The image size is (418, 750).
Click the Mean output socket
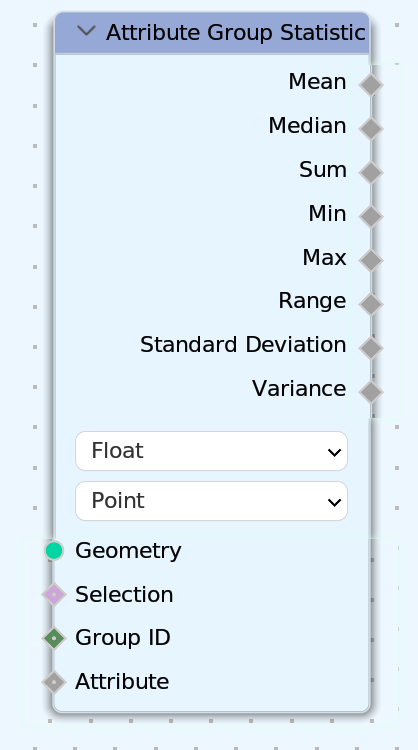coord(371,85)
